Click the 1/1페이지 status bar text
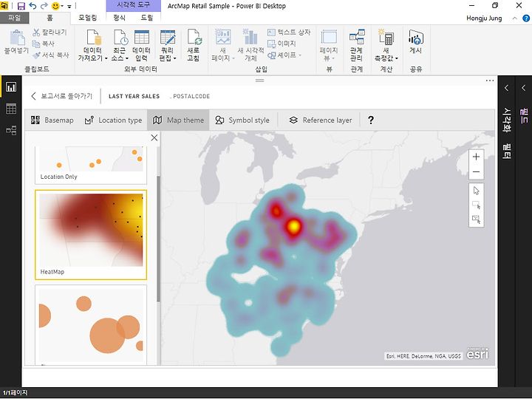532x399 pixels. [x=15, y=393]
